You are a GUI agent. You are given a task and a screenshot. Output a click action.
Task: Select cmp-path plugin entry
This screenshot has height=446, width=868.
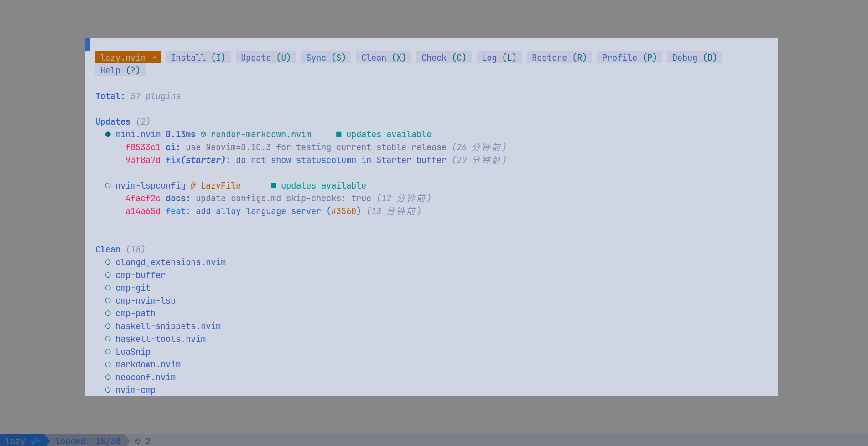135,313
